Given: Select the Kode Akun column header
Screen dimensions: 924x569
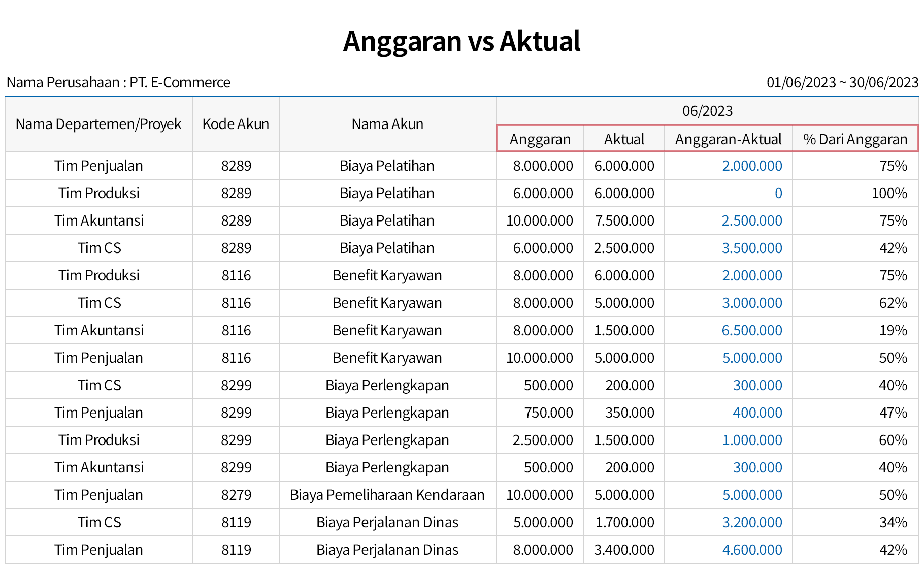Looking at the screenshot, I should click(x=236, y=124).
